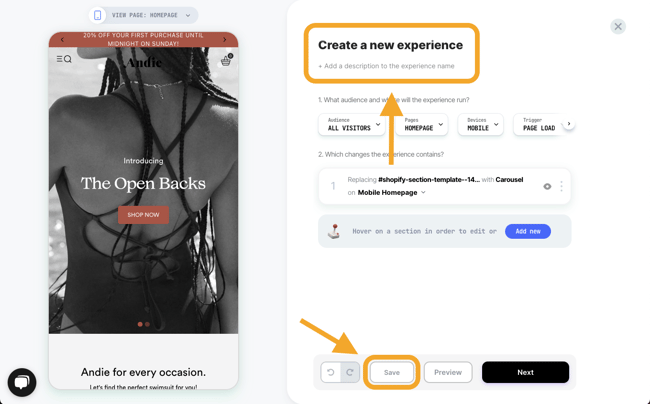Go to next announcement banner arrow
Viewport: 650px width, 404px height.
click(x=225, y=40)
